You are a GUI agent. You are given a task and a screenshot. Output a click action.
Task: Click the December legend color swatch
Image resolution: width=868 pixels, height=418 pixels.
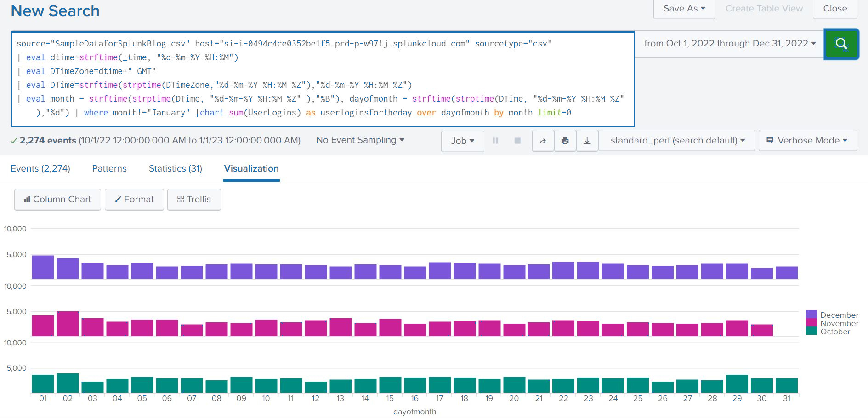click(x=811, y=315)
